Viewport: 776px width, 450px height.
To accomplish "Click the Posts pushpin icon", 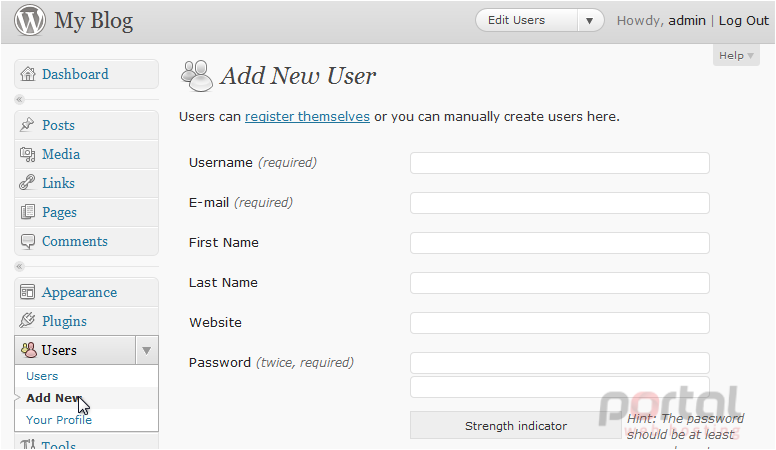I will click(x=27, y=125).
